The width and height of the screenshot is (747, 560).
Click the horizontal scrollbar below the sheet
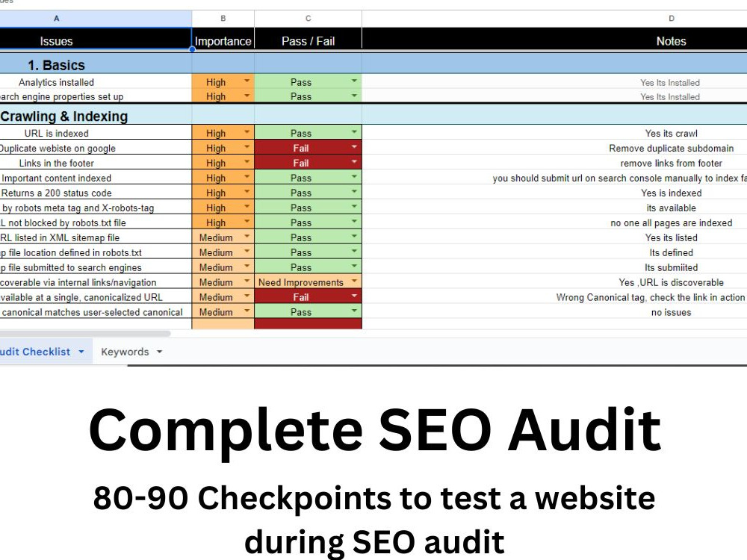coord(85,333)
